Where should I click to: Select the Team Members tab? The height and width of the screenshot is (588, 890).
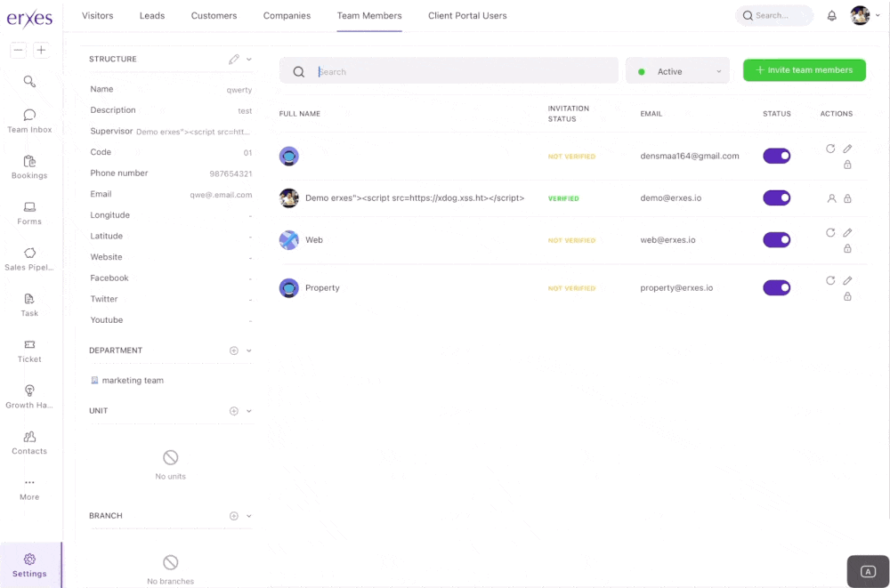[x=369, y=16]
